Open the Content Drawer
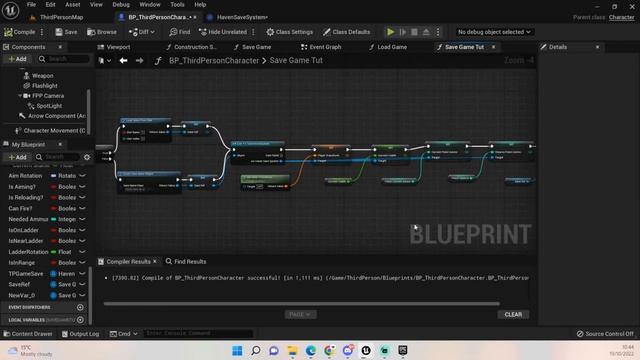Screen dimensions: 640x360 28,334
